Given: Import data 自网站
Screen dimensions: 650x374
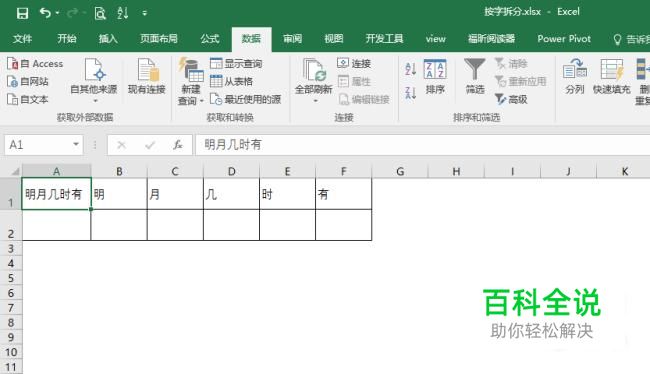Looking at the screenshot, I should point(28,82).
